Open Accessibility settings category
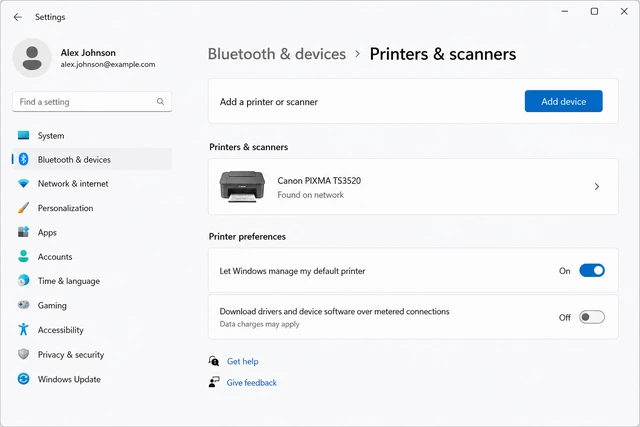Image resolution: width=640 pixels, height=427 pixels. coord(92,329)
